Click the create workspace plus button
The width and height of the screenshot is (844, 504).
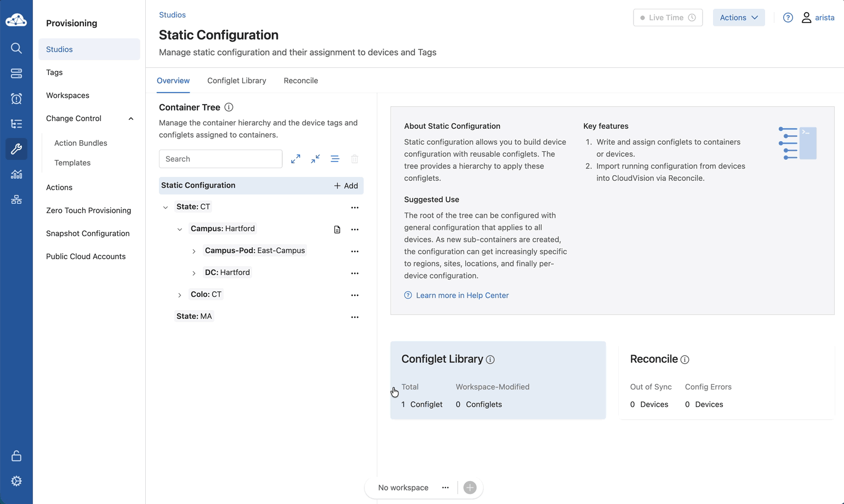tap(470, 488)
